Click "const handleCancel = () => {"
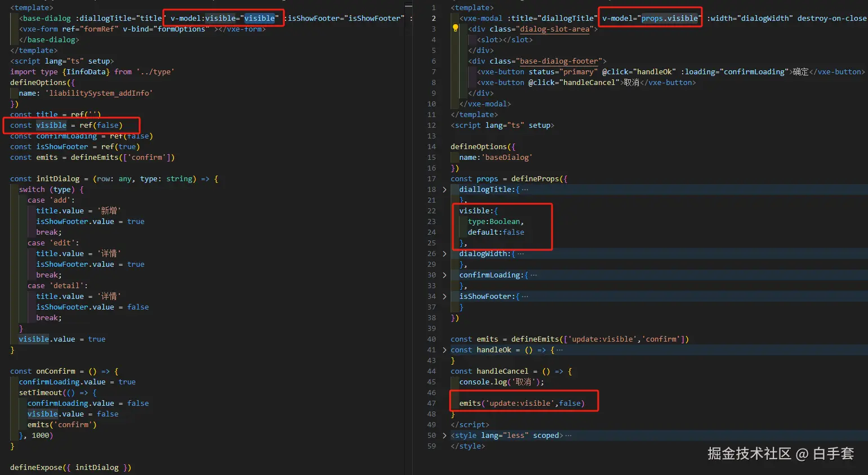868x475 pixels. click(x=511, y=371)
